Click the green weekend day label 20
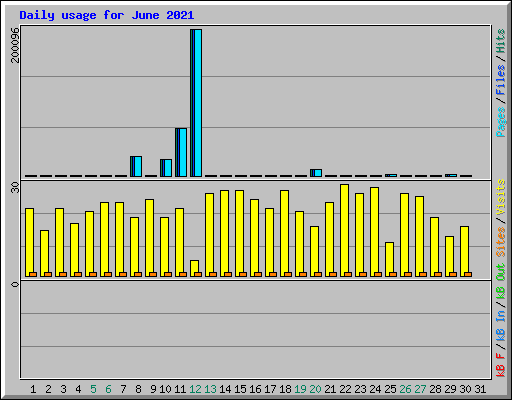This screenshot has width=512, height=400. pos(315,389)
